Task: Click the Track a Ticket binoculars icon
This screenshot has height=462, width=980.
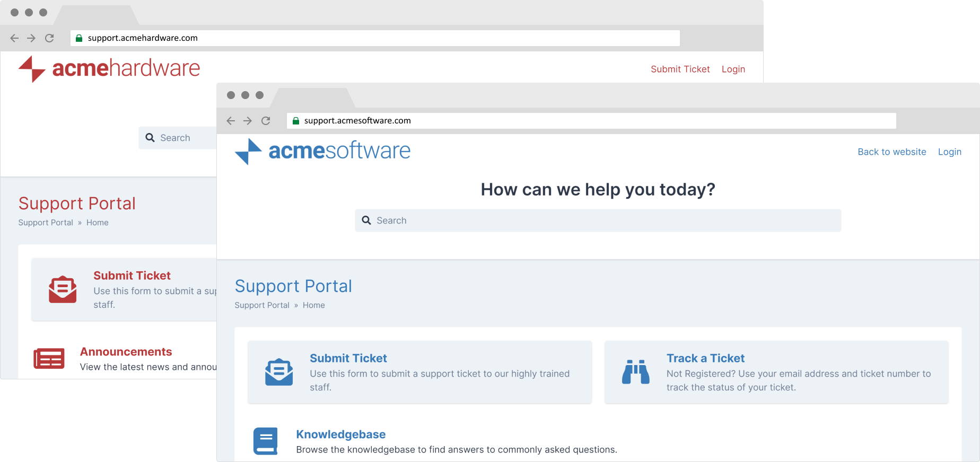Action: point(635,372)
